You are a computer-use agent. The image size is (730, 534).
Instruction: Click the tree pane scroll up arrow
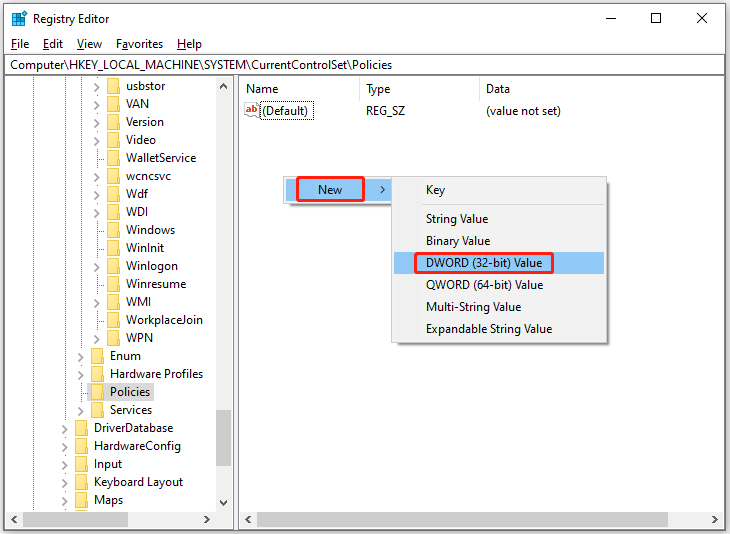coord(223,87)
